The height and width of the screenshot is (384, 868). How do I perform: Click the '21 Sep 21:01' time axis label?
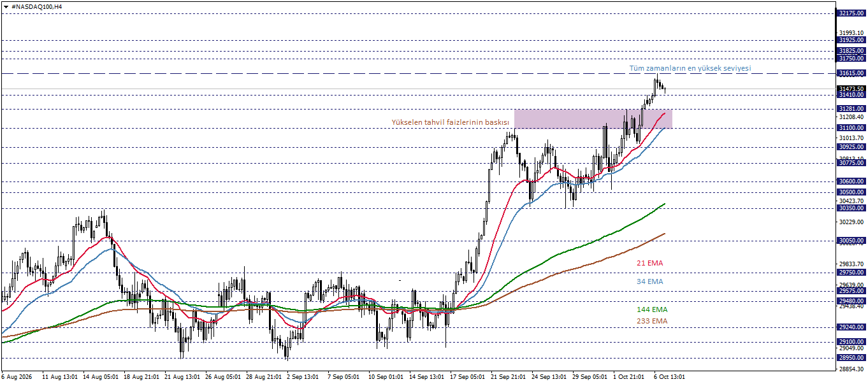(509, 377)
